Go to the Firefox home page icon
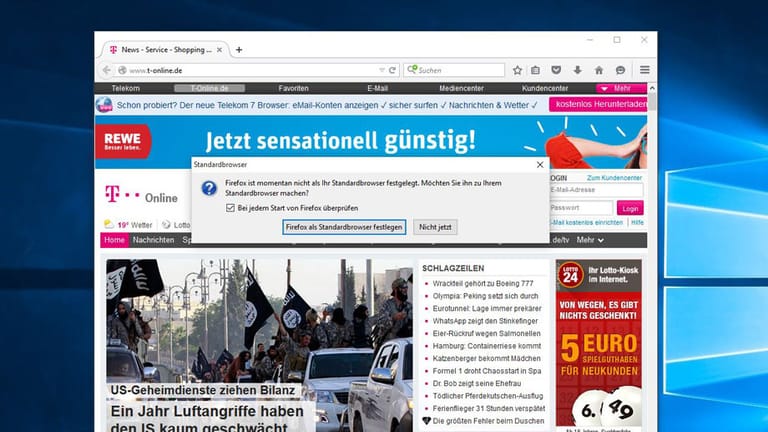 [x=599, y=70]
